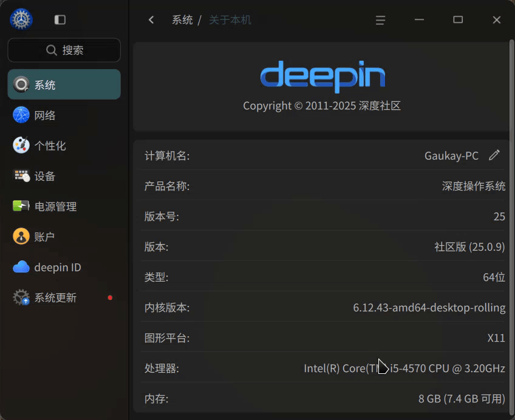Click kernel version 6.12.43-amd64-desktop-rolling
515x420 pixels.
click(x=429, y=308)
